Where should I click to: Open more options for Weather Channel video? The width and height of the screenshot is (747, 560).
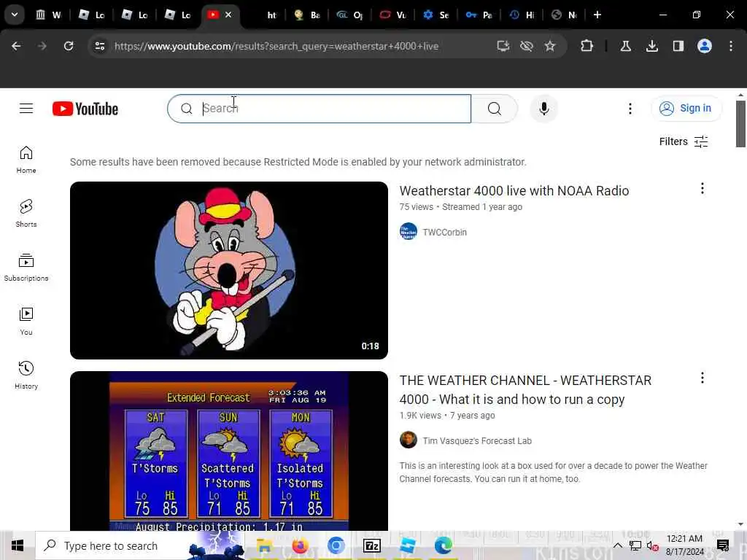tap(703, 378)
